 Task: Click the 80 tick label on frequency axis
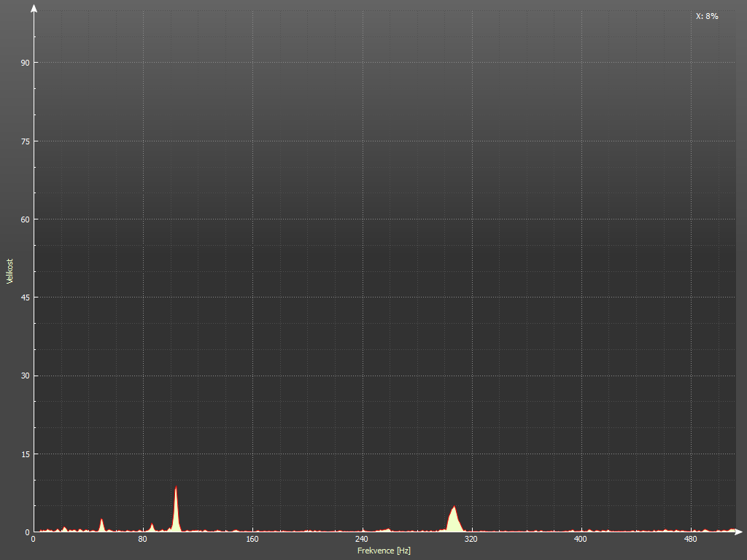coord(143,540)
